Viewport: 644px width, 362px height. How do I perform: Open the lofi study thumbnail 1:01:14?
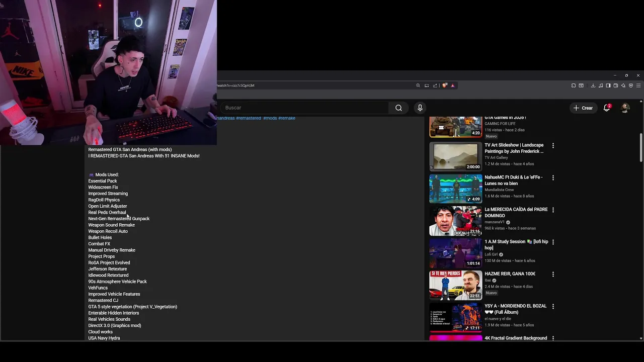(x=455, y=253)
